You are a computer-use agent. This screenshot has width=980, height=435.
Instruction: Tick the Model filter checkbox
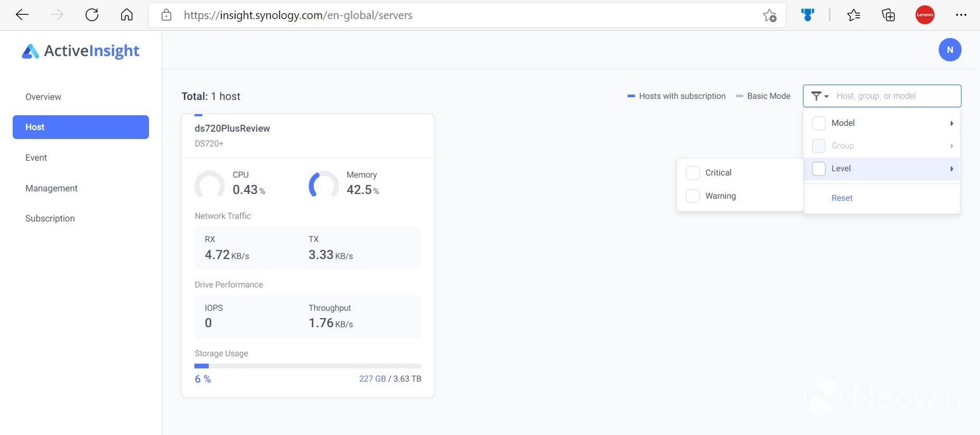tap(819, 123)
